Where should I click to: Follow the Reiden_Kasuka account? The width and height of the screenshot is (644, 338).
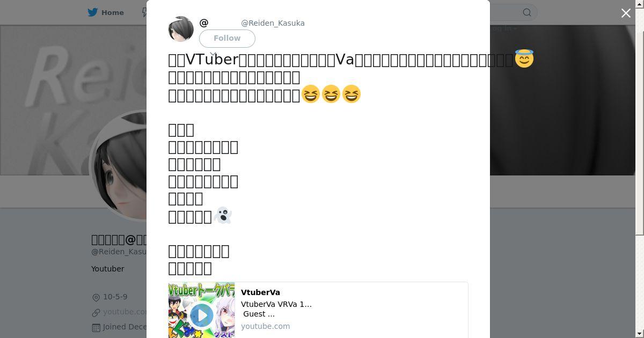coord(227,38)
